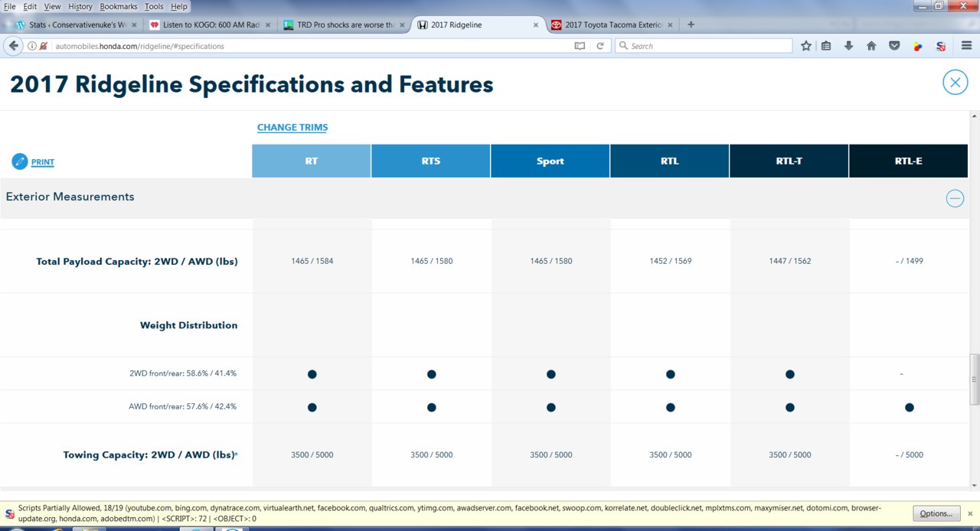The height and width of the screenshot is (531, 980).
Task: Go to the Firefox home page
Action: [x=871, y=46]
